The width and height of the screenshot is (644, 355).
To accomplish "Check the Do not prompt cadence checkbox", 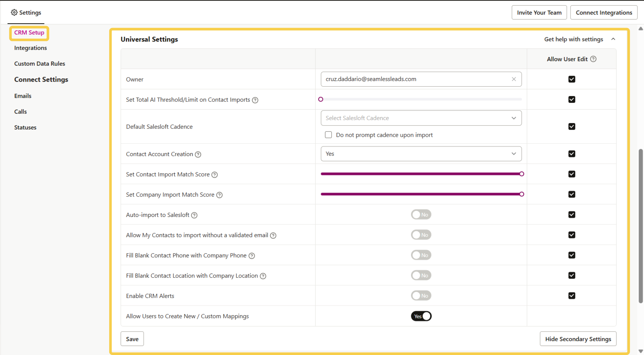I will (x=328, y=134).
